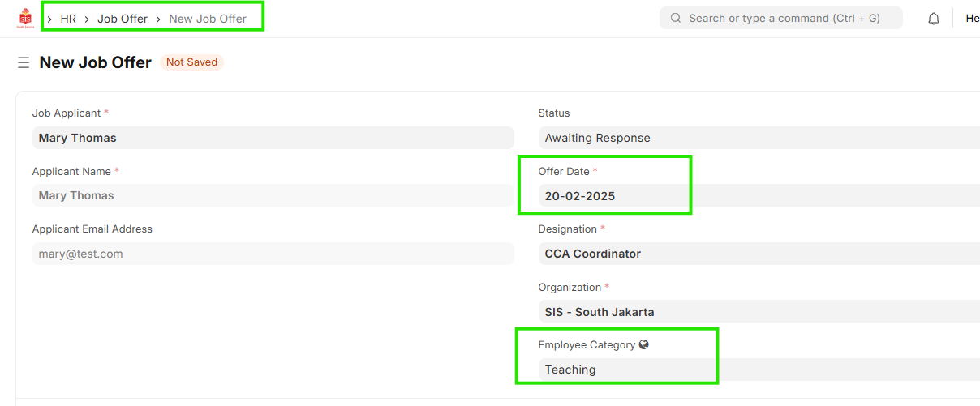Click globe icon beside Employee Category

[644, 344]
